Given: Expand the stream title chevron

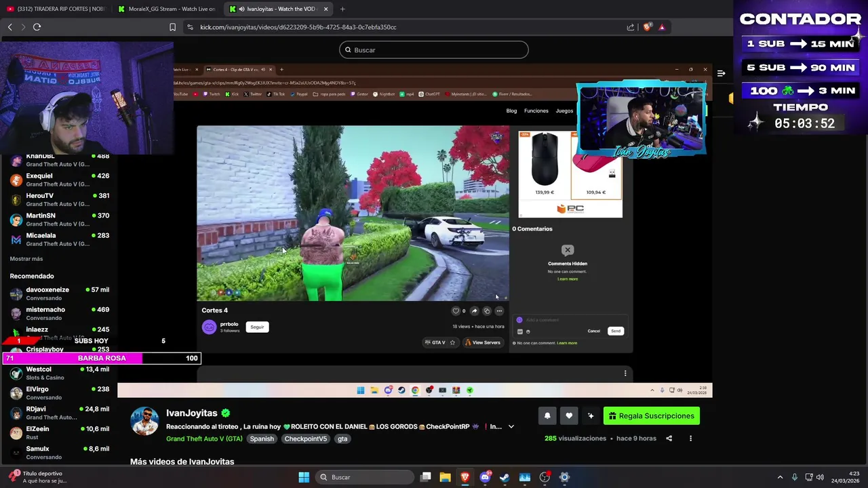Looking at the screenshot, I should tap(511, 426).
